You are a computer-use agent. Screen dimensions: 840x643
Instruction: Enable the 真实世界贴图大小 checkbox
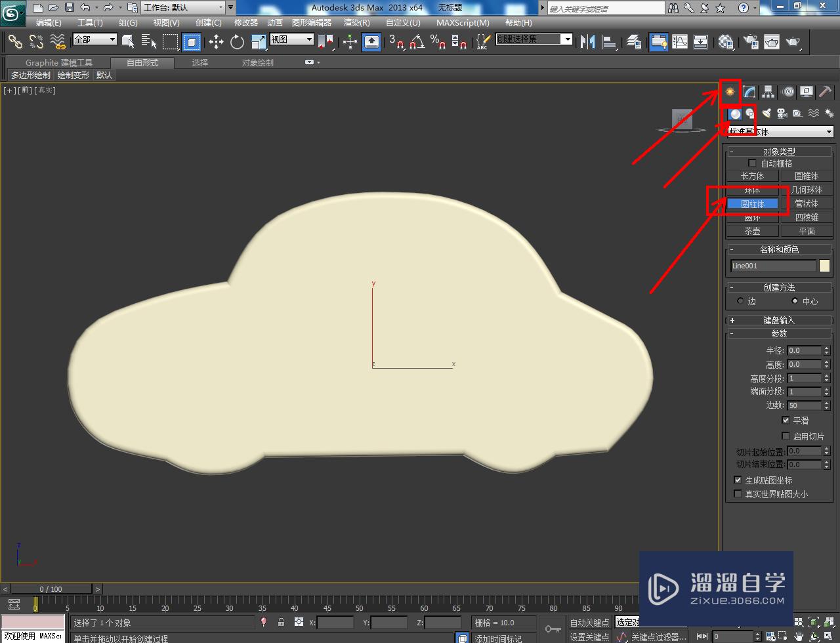738,494
